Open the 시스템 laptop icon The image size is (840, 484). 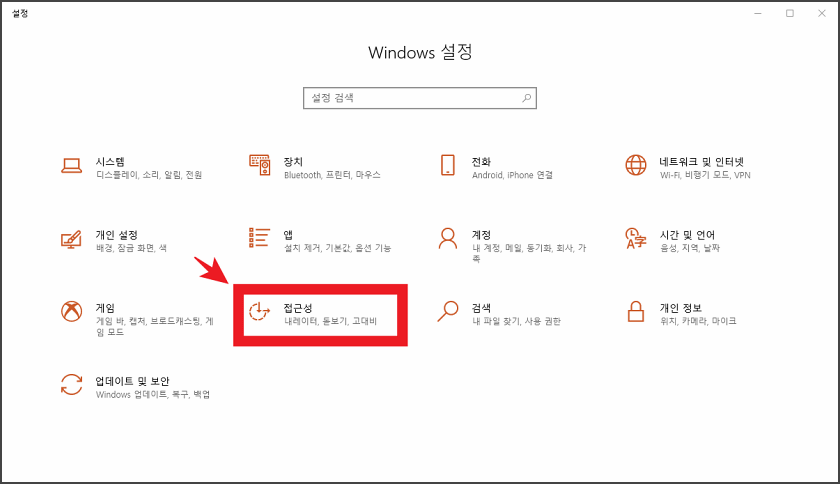tap(71, 166)
